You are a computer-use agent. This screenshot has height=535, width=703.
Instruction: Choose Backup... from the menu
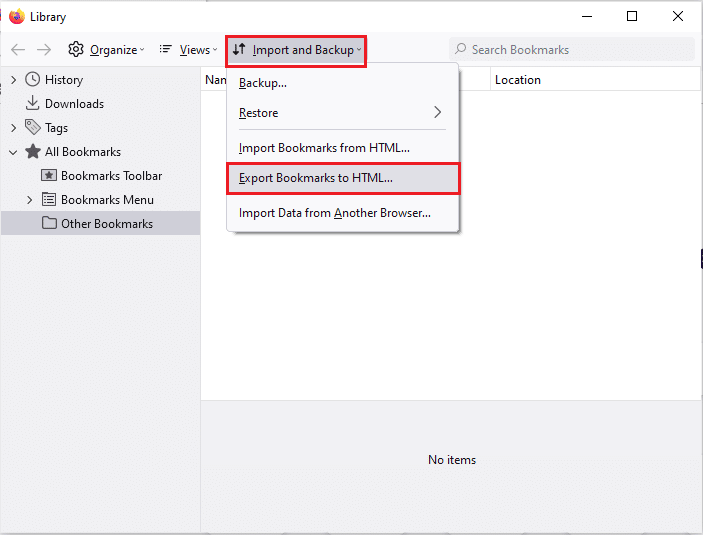(343, 83)
